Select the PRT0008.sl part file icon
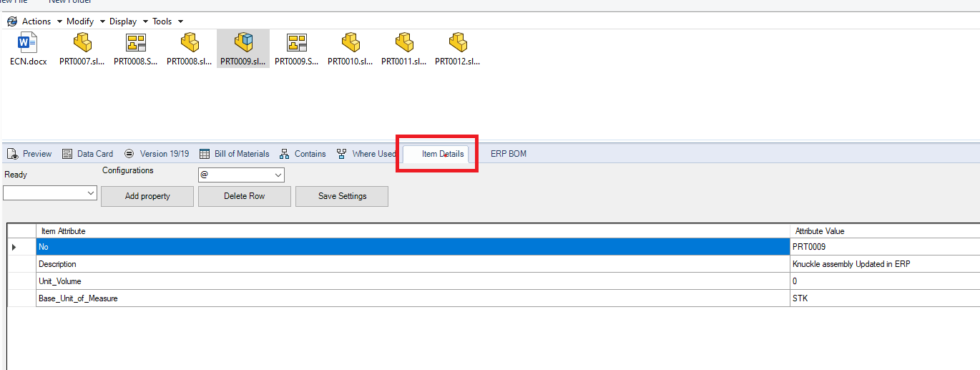The height and width of the screenshot is (370, 980). tap(190, 42)
